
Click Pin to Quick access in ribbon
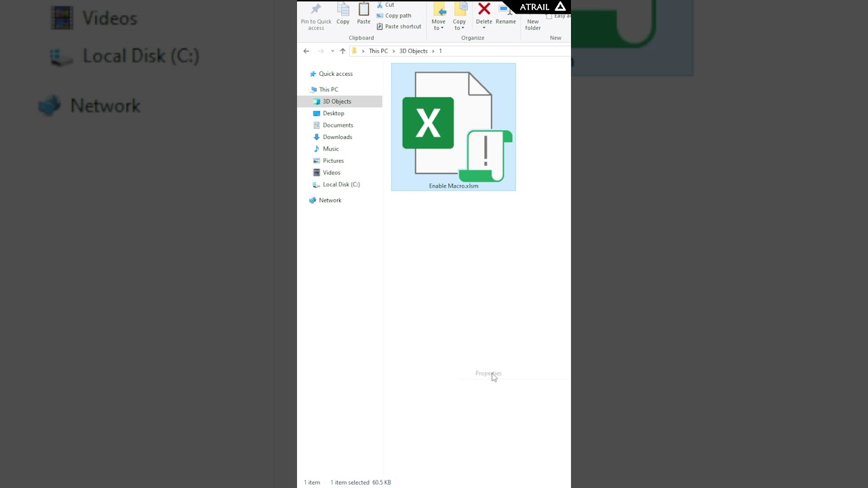316,16
